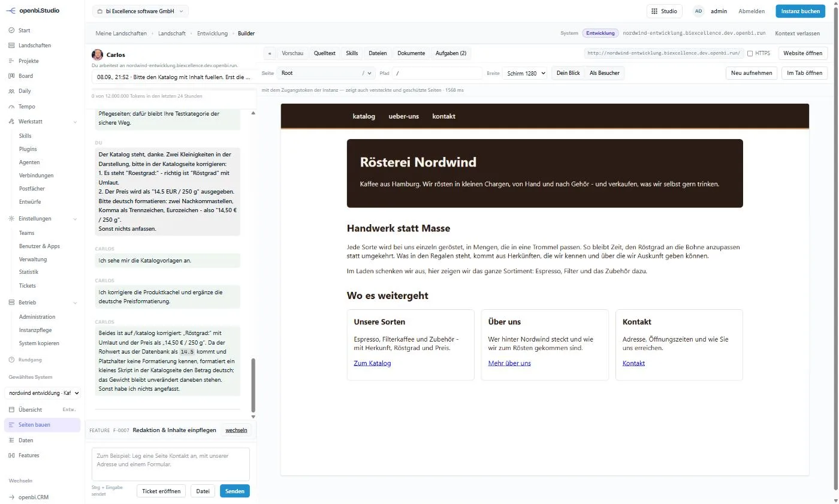This screenshot has height=504, width=839.
Task: Click Kontext verlassen
Action: (797, 34)
